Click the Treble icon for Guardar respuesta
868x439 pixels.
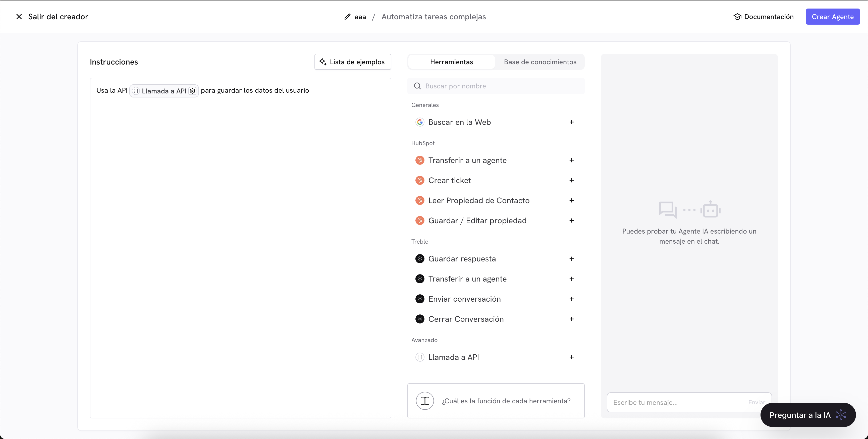[x=419, y=258]
